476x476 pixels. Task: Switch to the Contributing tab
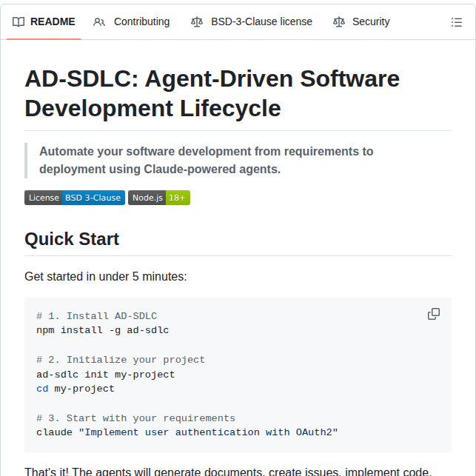[x=131, y=22]
